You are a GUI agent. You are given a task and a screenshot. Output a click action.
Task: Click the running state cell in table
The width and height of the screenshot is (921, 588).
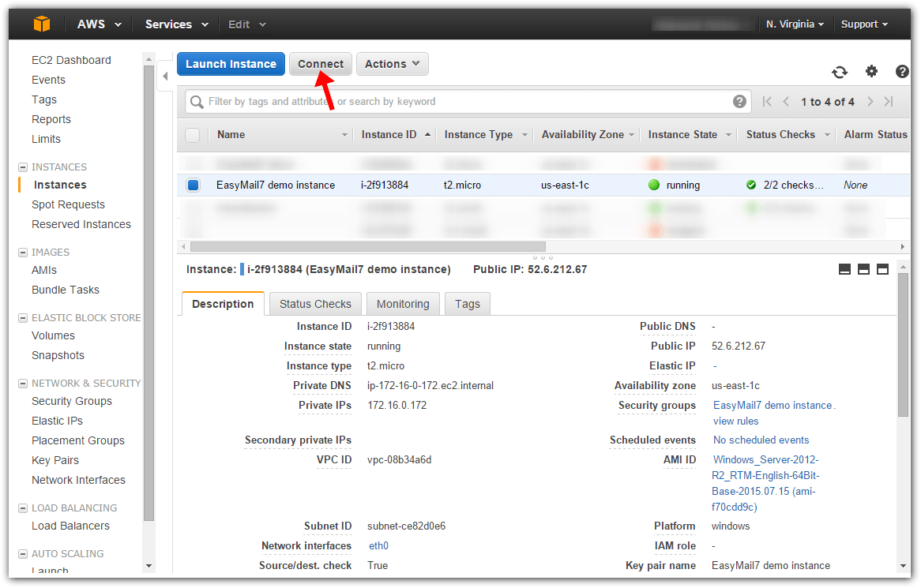[675, 185]
